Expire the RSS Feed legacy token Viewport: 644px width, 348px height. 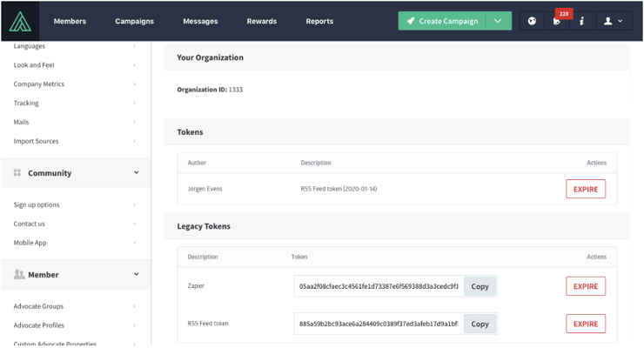coord(586,324)
